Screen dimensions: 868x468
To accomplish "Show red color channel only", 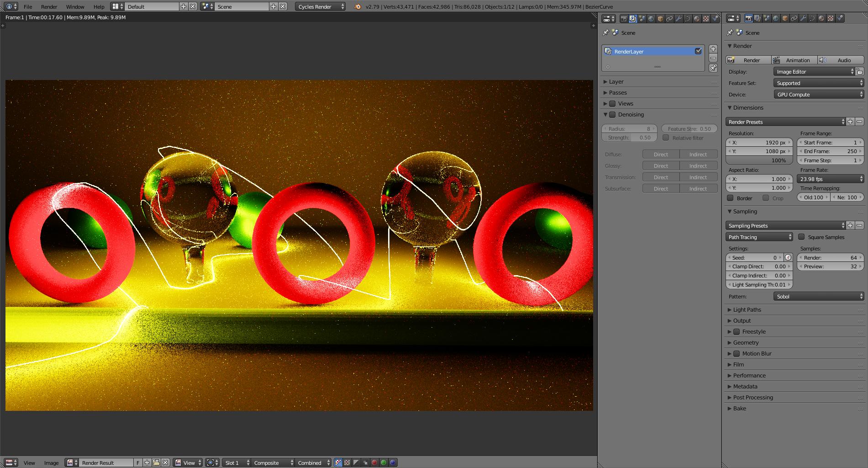I will tap(374, 463).
